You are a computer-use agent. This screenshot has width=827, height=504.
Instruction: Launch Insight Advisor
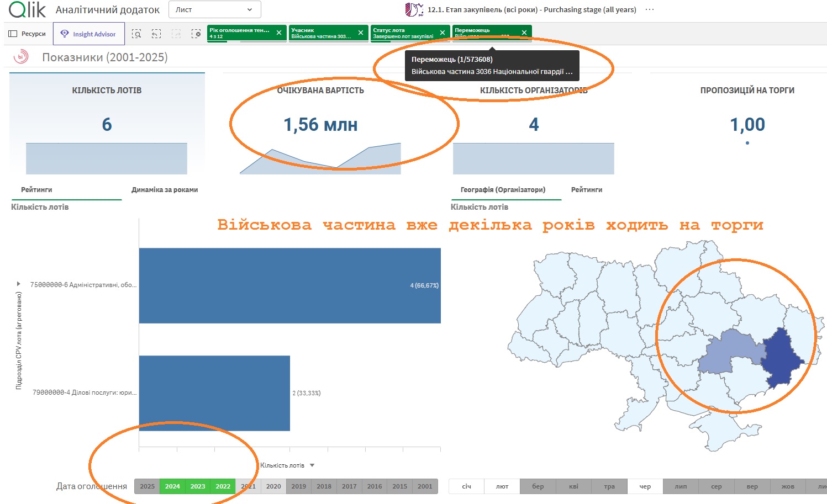click(x=89, y=34)
